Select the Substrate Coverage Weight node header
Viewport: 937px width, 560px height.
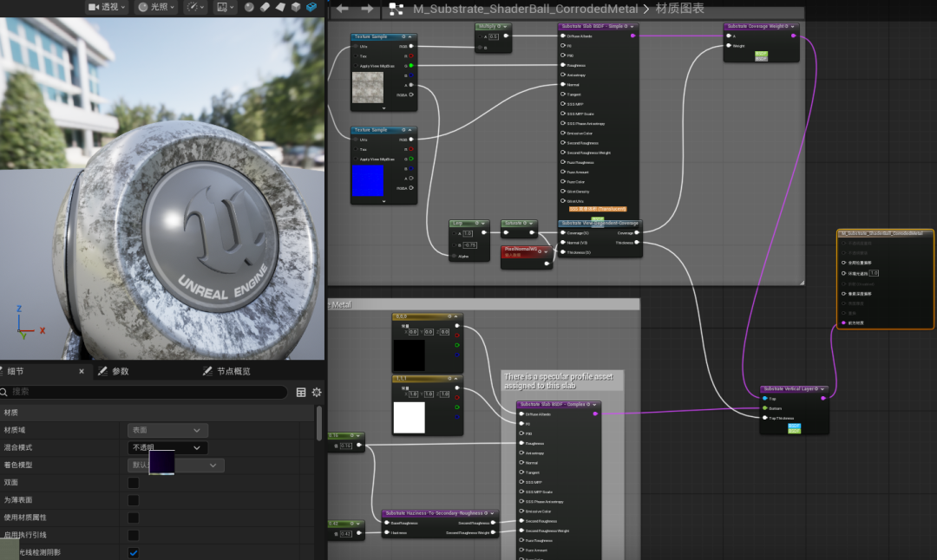pyautogui.click(x=761, y=26)
